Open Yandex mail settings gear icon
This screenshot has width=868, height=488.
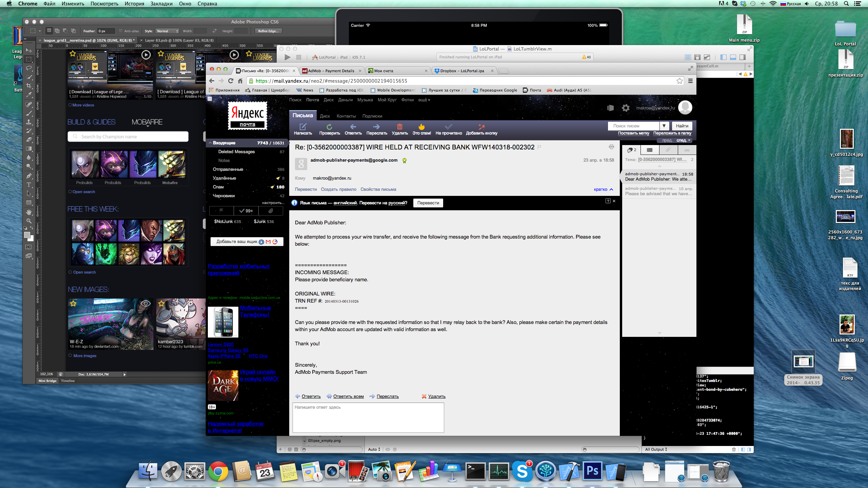626,108
